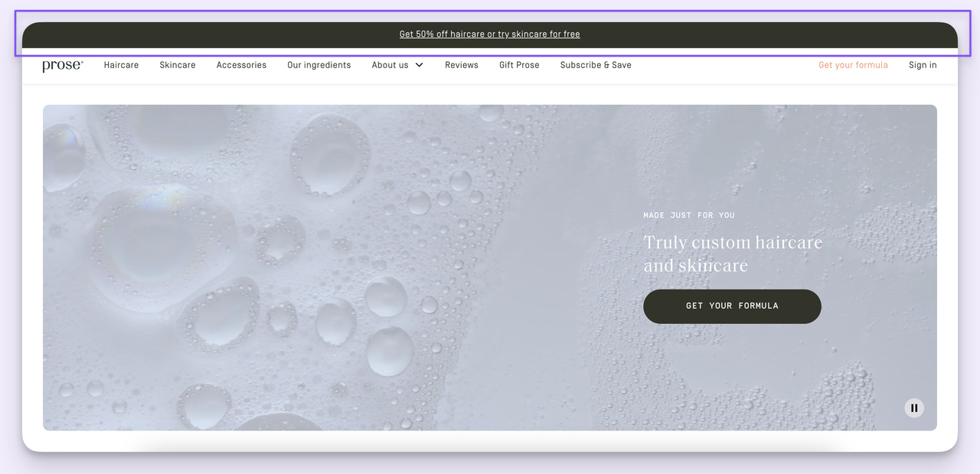Open the Haircare menu item
The image size is (980, 474).
[x=122, y=65]
